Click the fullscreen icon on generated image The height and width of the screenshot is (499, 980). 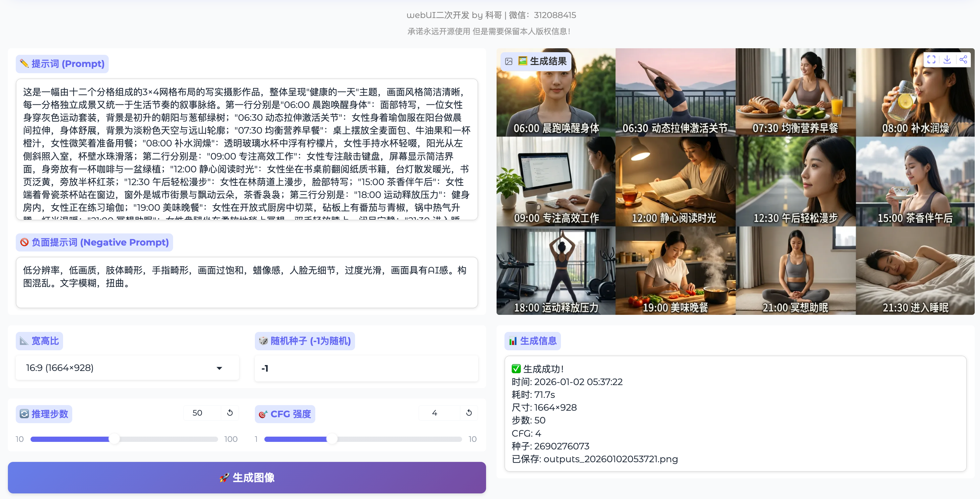tap(931, 60)
